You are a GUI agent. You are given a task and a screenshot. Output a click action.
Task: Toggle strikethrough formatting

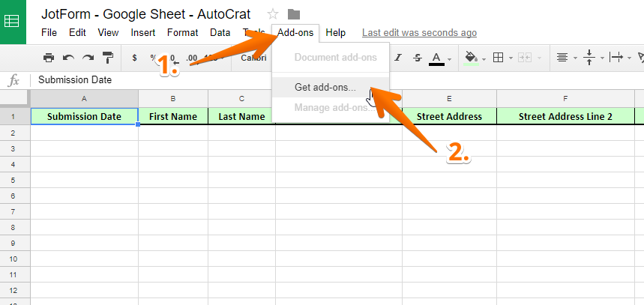pyautogui.click(x=418, y=58)
